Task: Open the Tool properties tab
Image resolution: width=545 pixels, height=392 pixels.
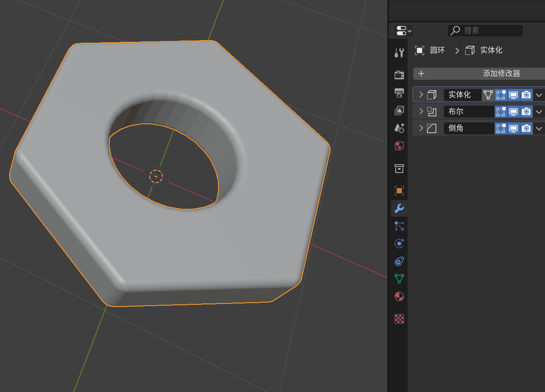Action: [x=399, y=53]
